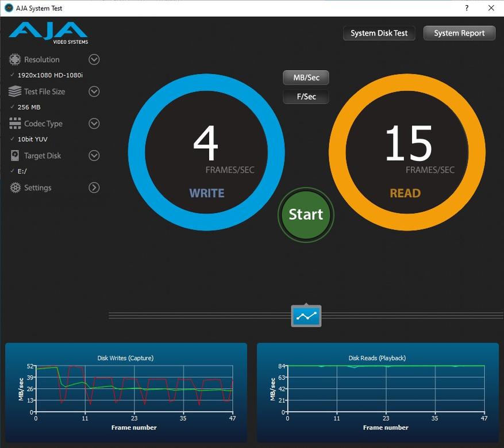This screenshot has height=448, width=504.
Task: Switch units to F/Sec
Action: (306, 97)
